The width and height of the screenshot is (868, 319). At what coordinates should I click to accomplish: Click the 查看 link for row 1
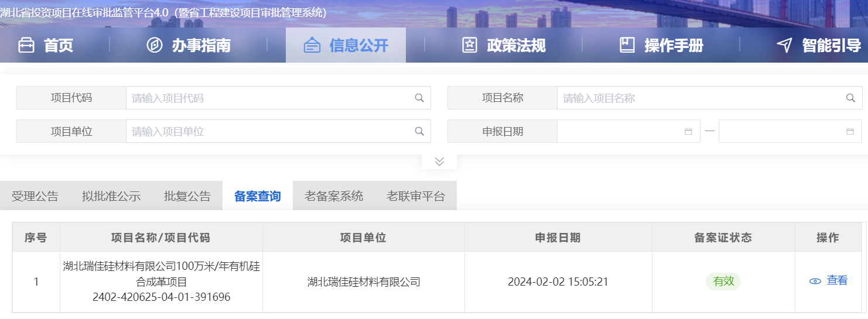[x=837, y=281]
